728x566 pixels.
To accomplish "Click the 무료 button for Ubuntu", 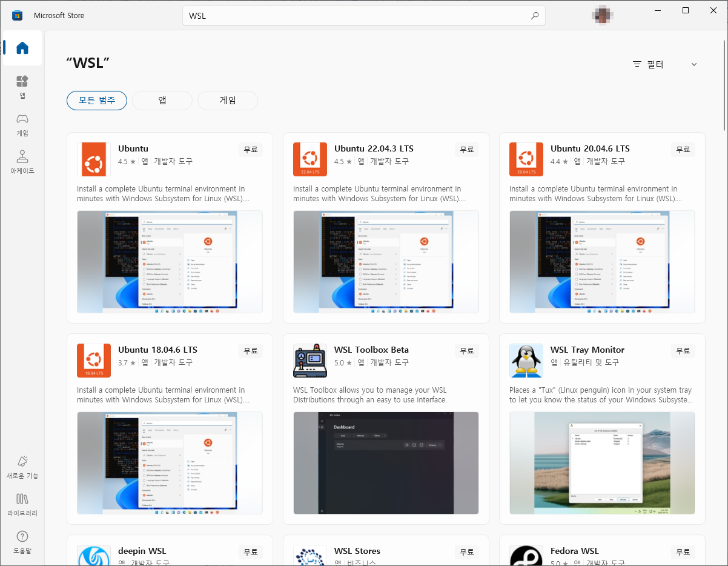I will click(x=251, y=150).
